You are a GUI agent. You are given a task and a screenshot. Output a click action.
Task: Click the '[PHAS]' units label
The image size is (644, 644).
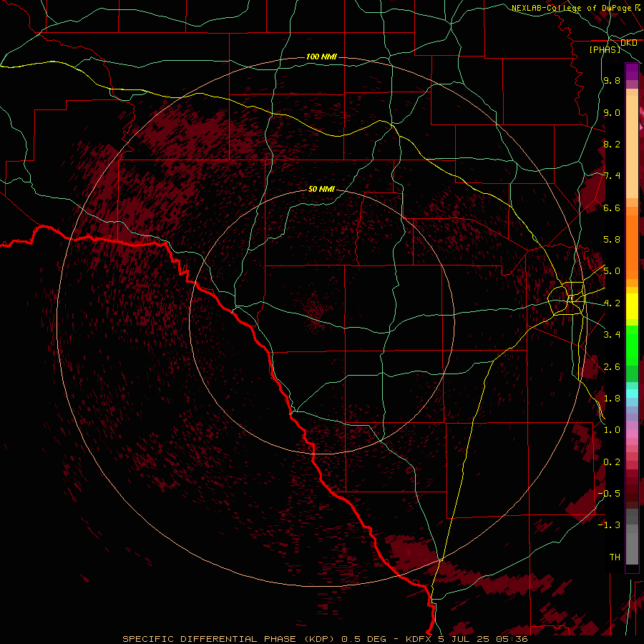605,49
